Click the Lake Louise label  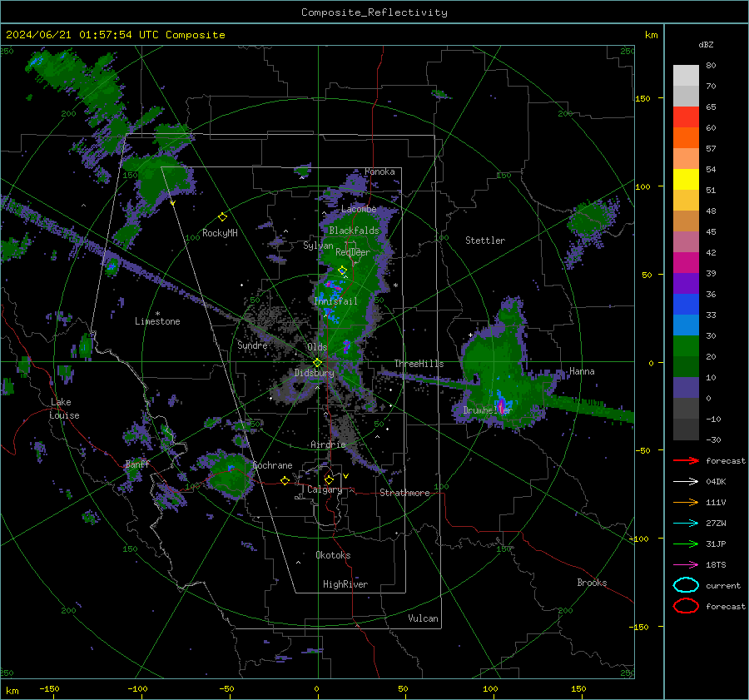click(65, 409)
